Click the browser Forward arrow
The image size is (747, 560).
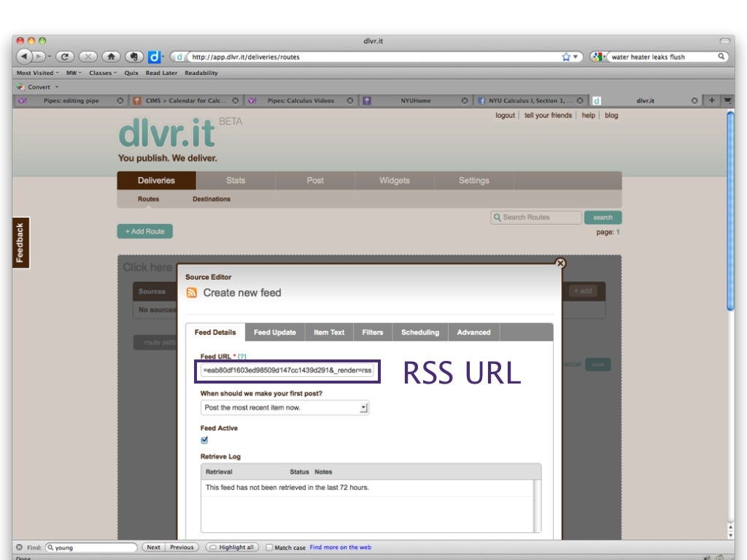[39, 57]
